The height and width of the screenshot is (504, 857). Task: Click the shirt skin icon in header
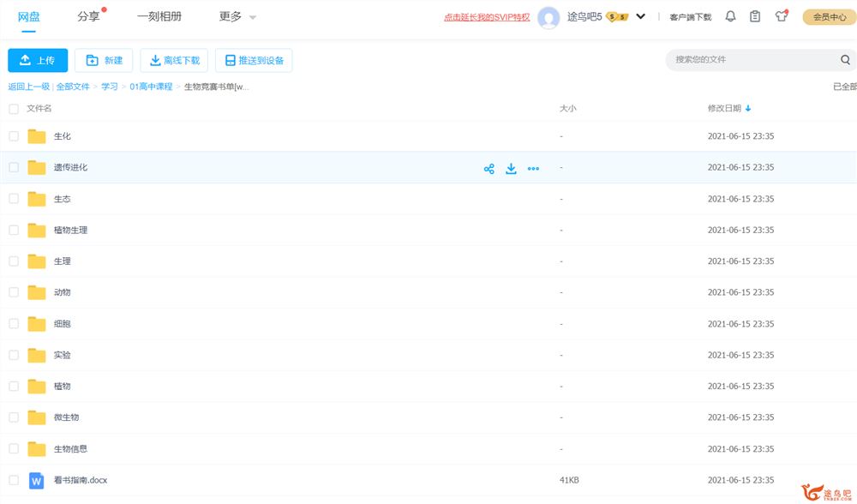click(x=781, y=16)
